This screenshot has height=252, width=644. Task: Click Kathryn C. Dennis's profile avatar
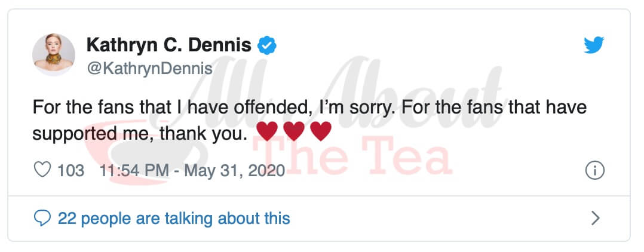click(x=54, y=55)
